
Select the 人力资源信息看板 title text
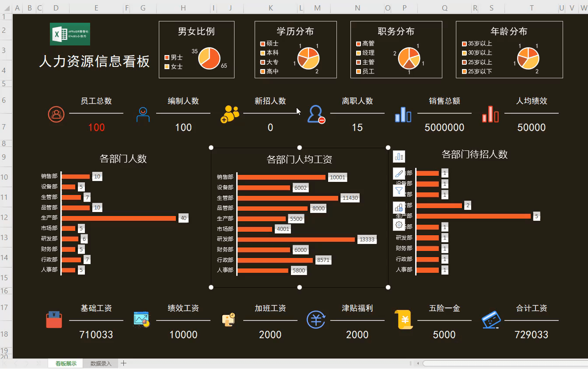94,61
